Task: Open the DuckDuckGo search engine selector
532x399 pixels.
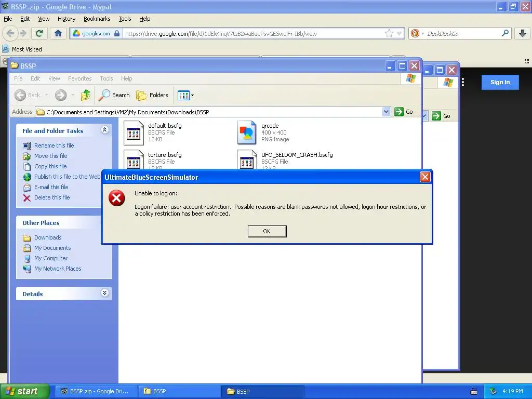Action: pyautogui.click(x=417, y=33)
